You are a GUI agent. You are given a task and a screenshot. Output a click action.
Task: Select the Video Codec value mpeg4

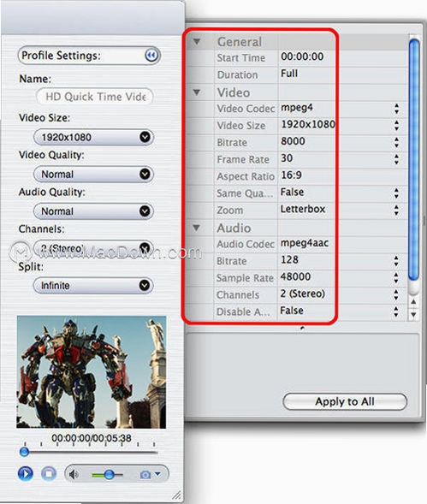pos(297,107)
